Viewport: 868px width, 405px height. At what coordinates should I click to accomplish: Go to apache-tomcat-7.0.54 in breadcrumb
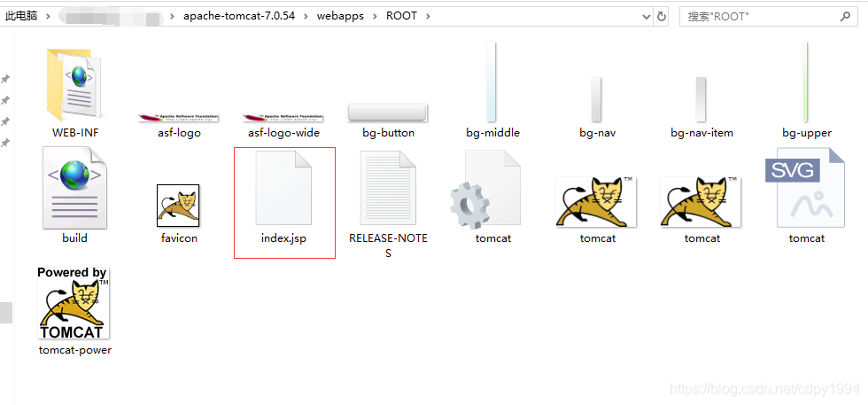[x=239, y=16]
